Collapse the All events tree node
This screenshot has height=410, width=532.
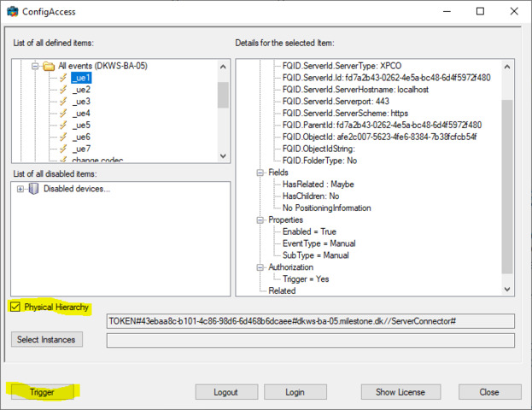click(x=36, y=66)
